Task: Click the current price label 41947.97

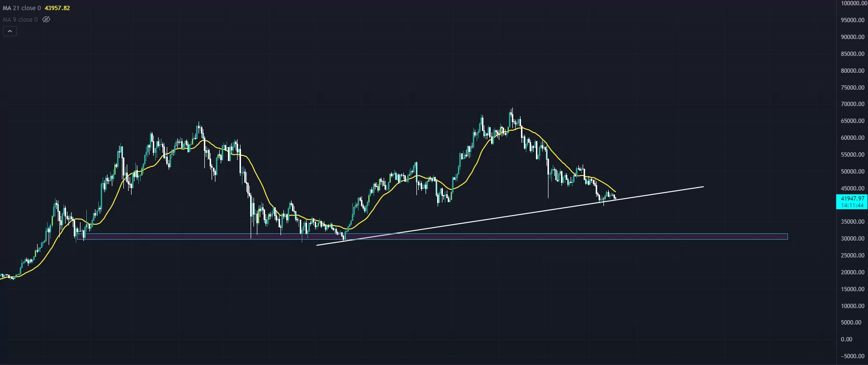Action: (x=852, y=199)
